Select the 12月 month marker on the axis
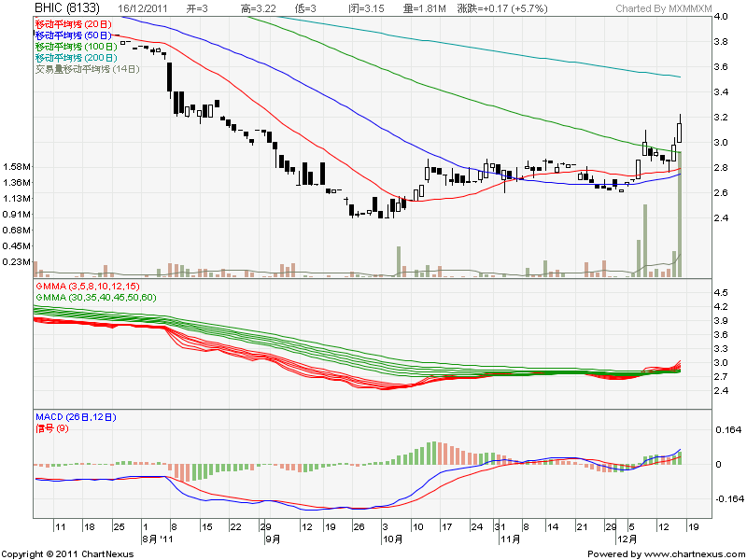747x560 pixels. (x=627, y=539)
